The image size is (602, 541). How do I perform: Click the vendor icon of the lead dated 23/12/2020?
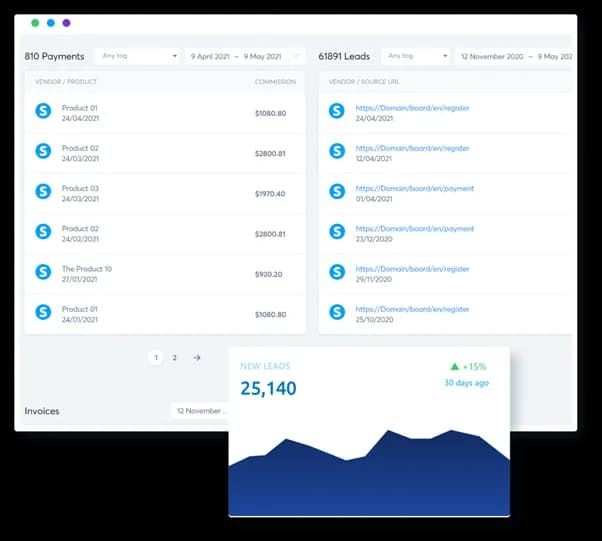337,232
